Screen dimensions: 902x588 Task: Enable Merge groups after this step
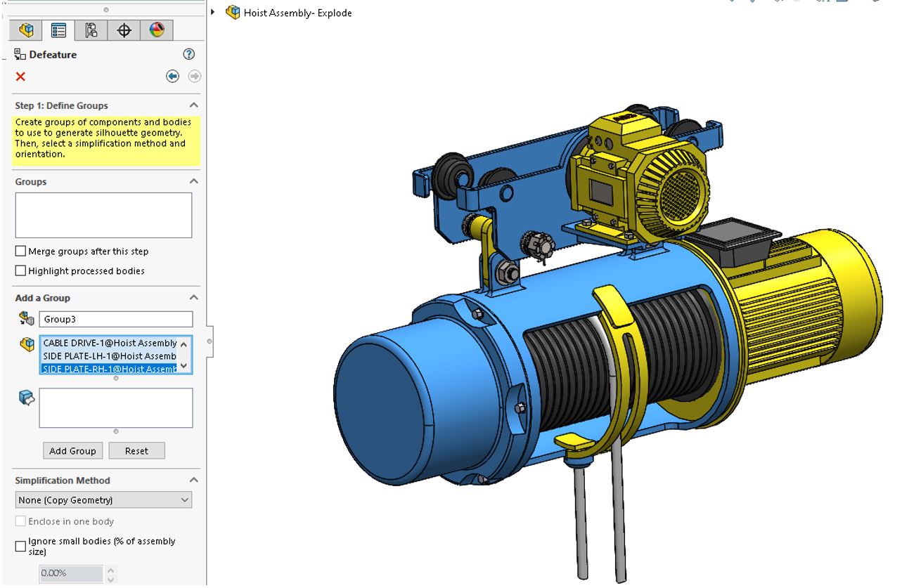click(21, 251)
